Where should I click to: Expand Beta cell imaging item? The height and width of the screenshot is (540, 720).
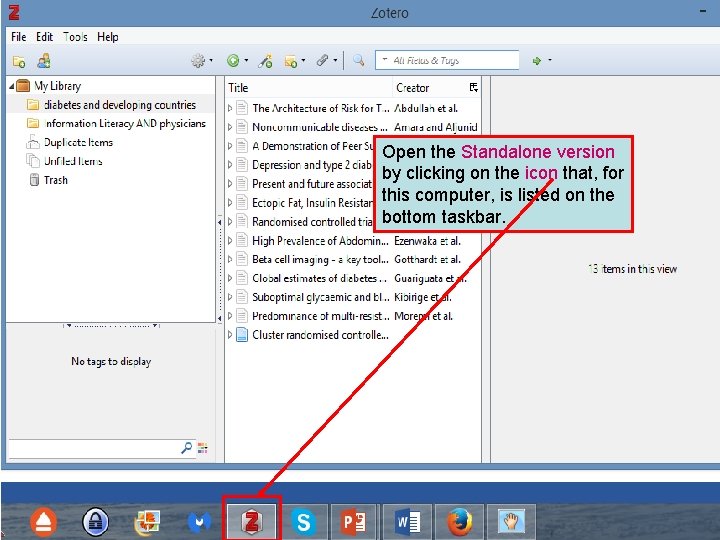pos(230,259)
